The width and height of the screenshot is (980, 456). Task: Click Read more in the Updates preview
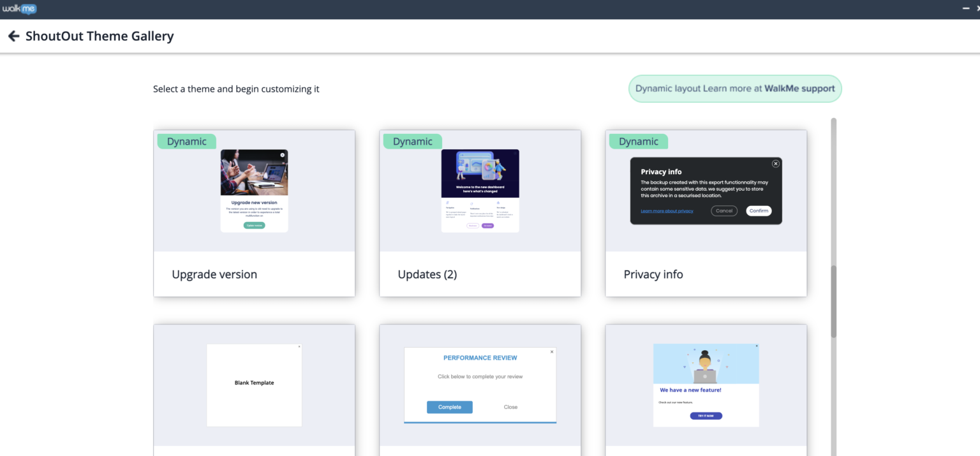(x=473, y=225)
